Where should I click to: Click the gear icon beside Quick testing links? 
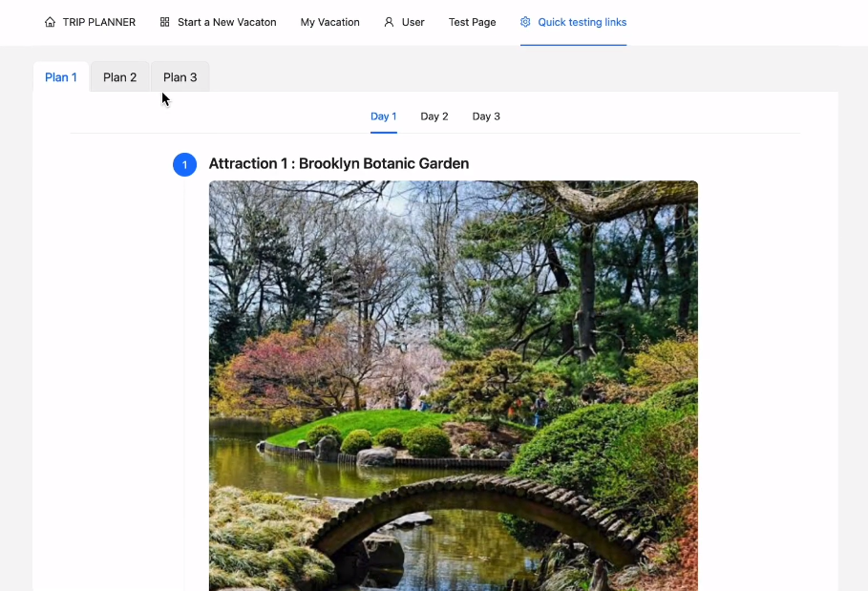click(525, 22)
